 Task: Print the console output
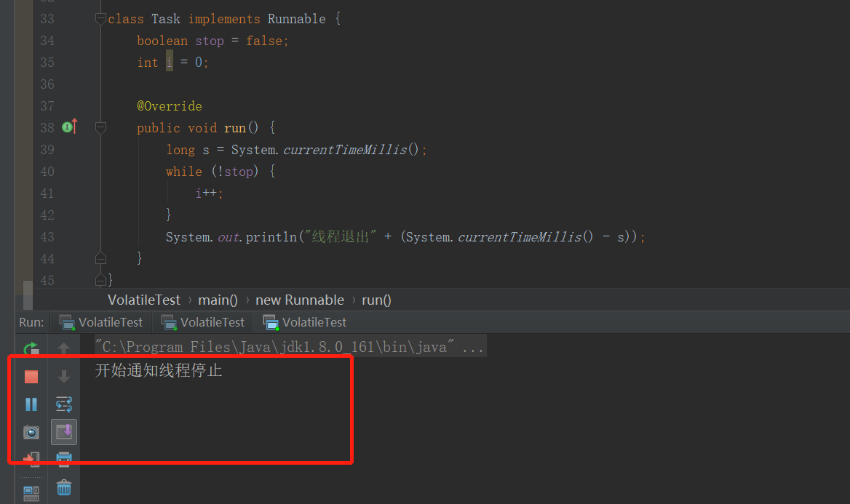pos(64,460)
